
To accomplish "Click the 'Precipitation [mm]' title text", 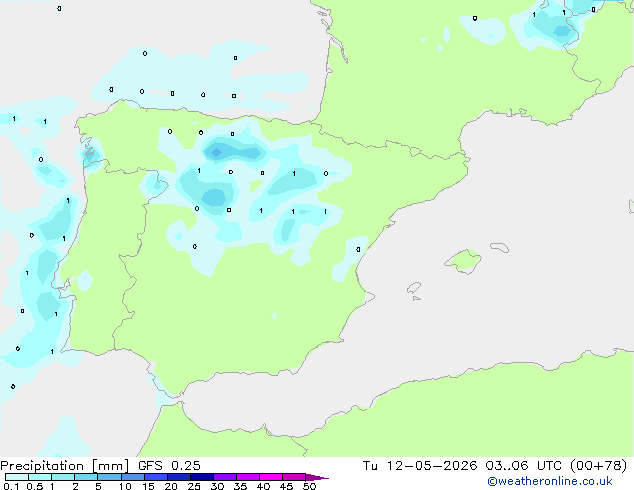I will (x=64, y=466).
